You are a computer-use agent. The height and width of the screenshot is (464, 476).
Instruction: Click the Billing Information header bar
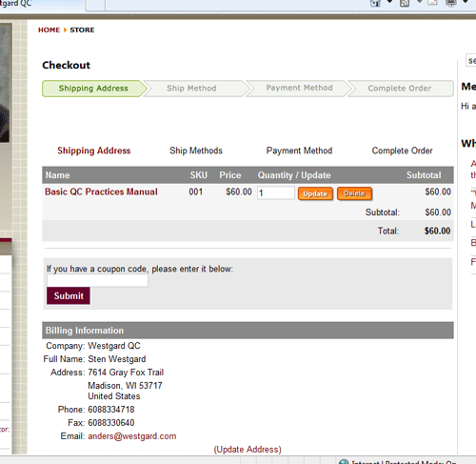coord(248,331)
